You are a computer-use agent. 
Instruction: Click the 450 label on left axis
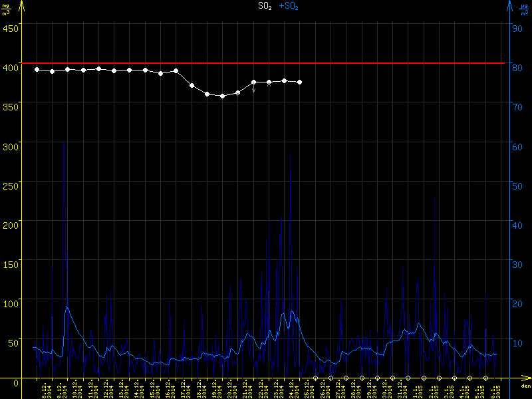tap(10, 27)
